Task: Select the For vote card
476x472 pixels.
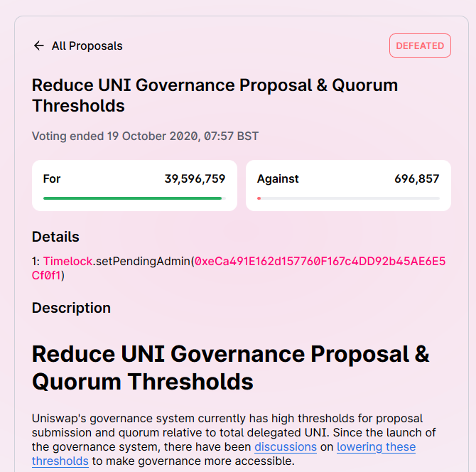Action: (x=134, y=186)
